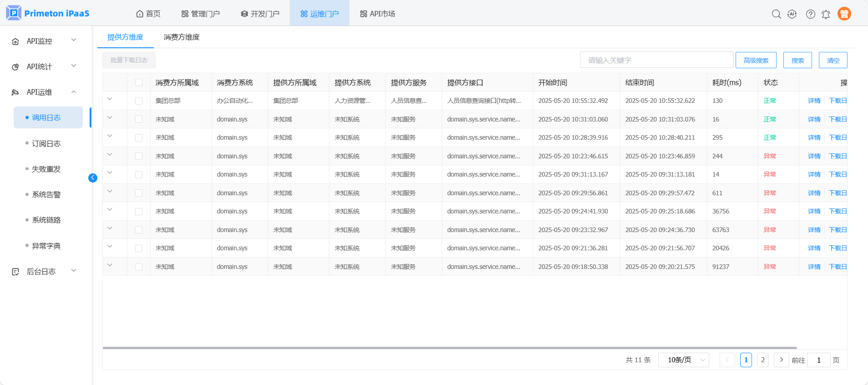The height and width of the screenshot is (385, 868).
Task: Select checkbox of row with 耗时 91237
Action: coord(139,267)
